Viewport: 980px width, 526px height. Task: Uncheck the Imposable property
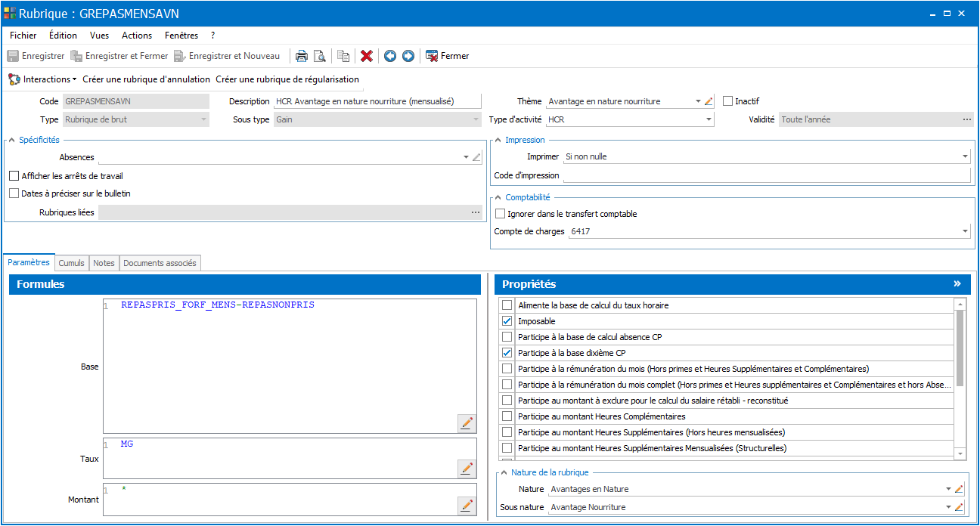coord(507,321)
